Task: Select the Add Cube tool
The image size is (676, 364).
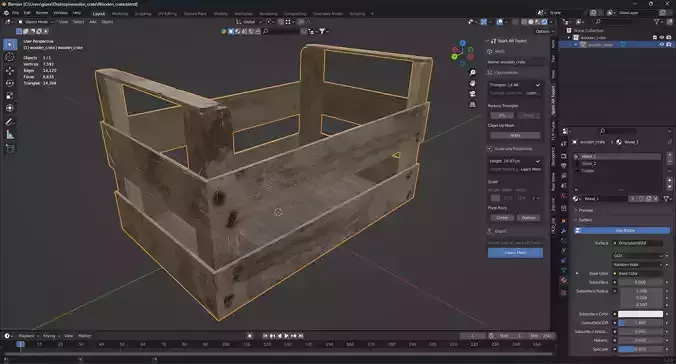Action: (10, 149)
